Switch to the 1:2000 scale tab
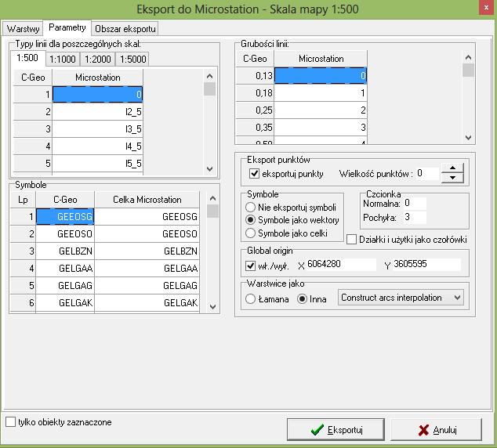The image size is (497, 448). 98,60
